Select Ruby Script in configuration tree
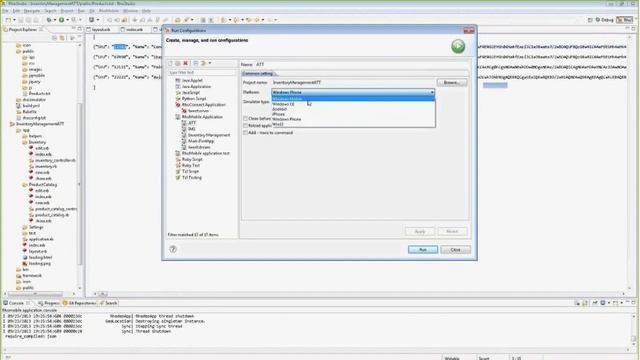Viewport: 640px width, 360px height. [192, 160]
